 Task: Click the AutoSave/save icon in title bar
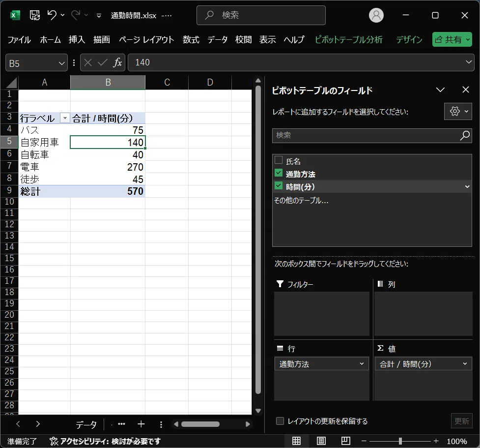click(x=34, y=15)
